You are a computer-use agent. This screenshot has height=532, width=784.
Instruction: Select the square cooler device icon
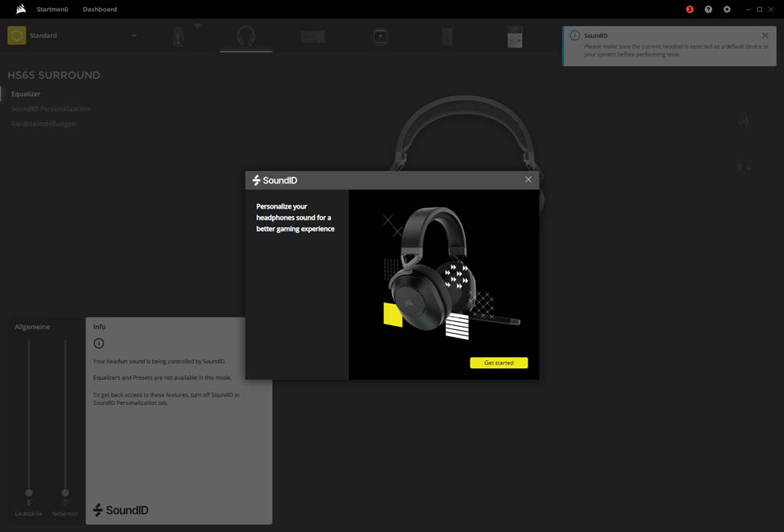[x=380, y=36]
